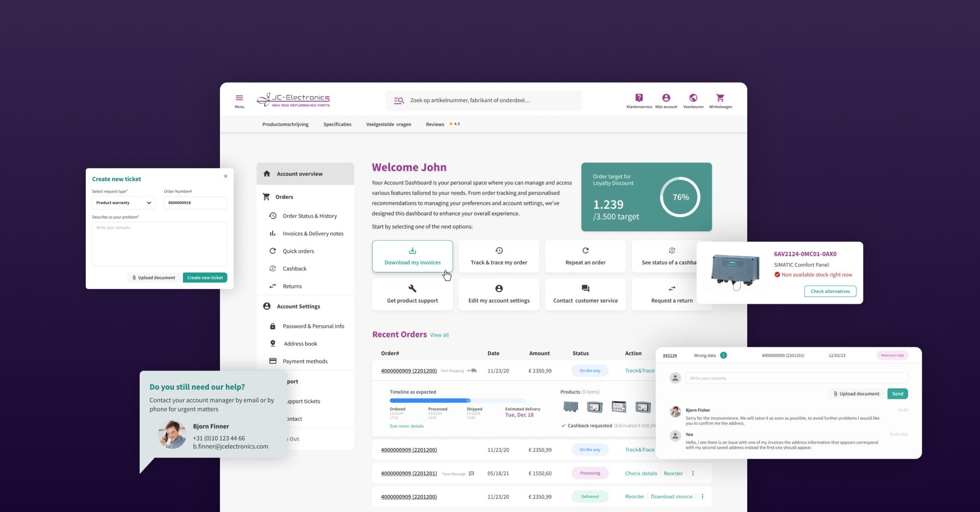This screenshot has width=980, height=512.
Task: Click three-dot menu on Processing order row
Action: 693,473
